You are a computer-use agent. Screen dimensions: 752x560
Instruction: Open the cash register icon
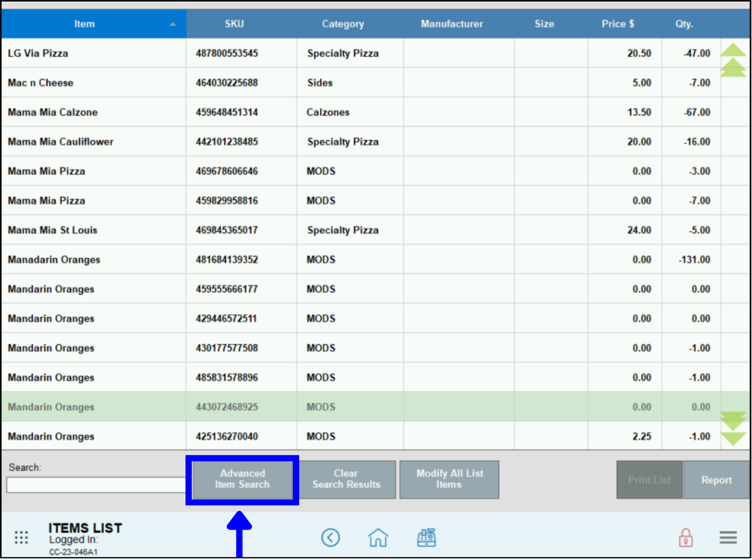[x=426, y=538]
